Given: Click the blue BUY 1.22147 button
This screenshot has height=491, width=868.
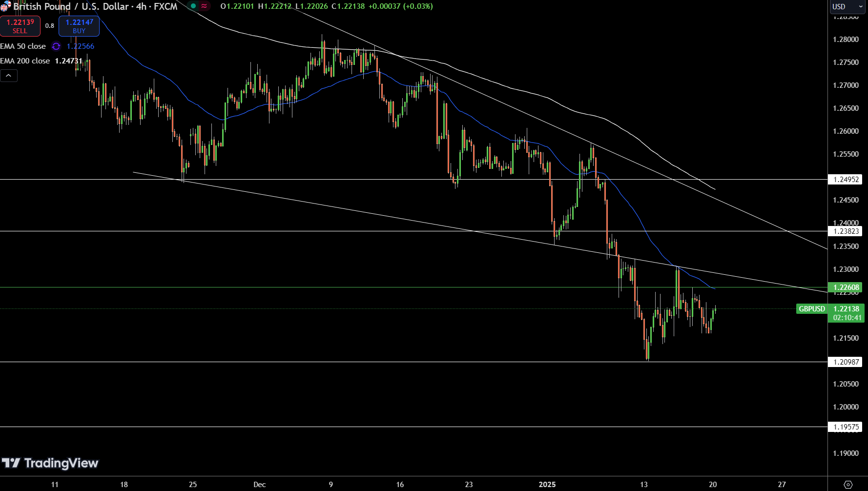Looking at the screenshot, I should [x=79, y=26].
